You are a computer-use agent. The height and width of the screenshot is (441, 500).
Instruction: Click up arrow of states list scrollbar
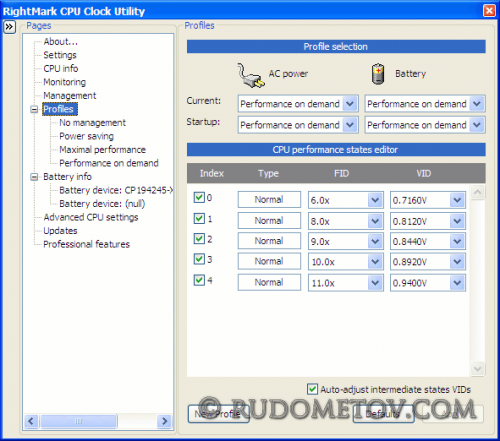pos(477,192)
